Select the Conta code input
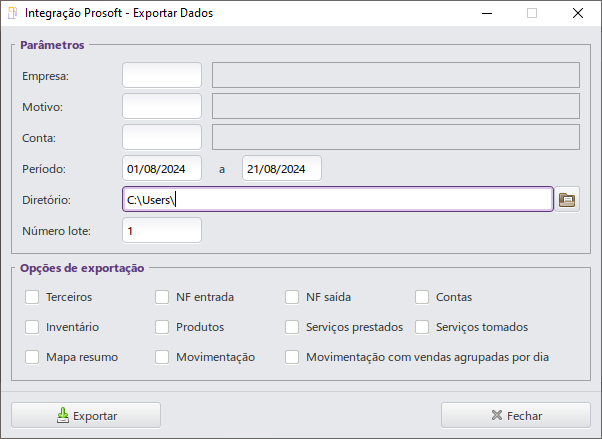 162,137
